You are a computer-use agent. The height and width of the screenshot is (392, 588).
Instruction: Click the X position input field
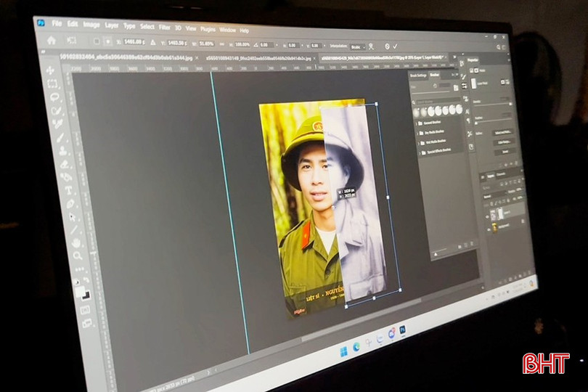point(134,42)
